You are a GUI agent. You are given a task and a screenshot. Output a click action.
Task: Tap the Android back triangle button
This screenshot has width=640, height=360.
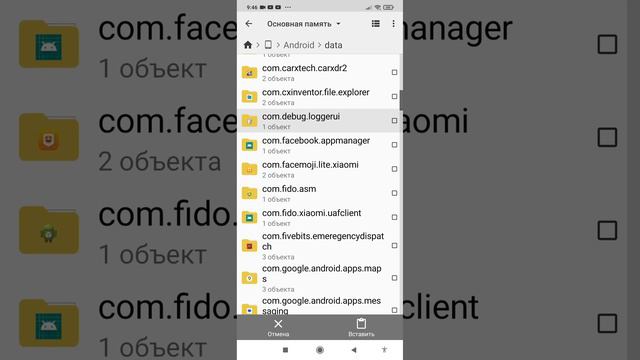click(354, 350)
